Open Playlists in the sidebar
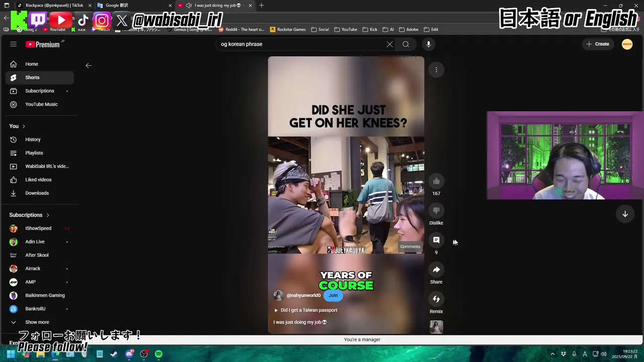 point(39,153)
